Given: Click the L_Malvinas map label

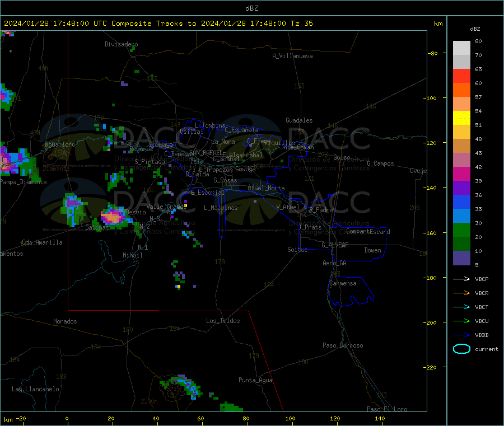Looking at the screenshot, I should (x=221, y=208).
